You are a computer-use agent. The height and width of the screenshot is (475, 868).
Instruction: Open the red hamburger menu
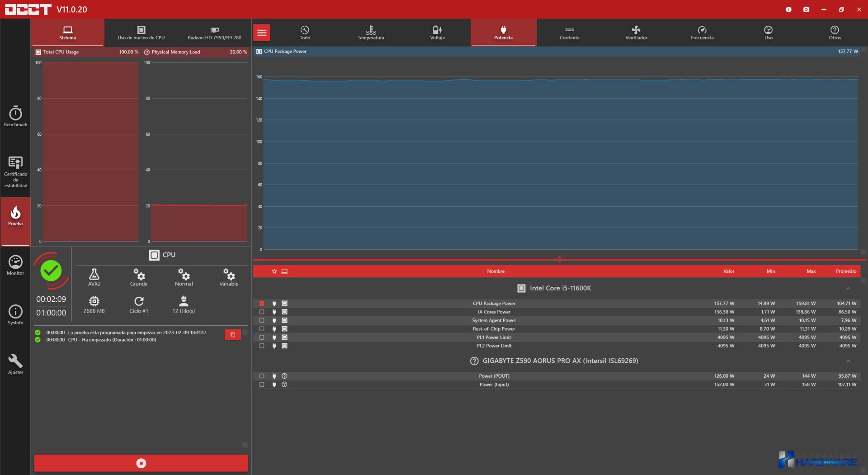click(x=262, y=33)
